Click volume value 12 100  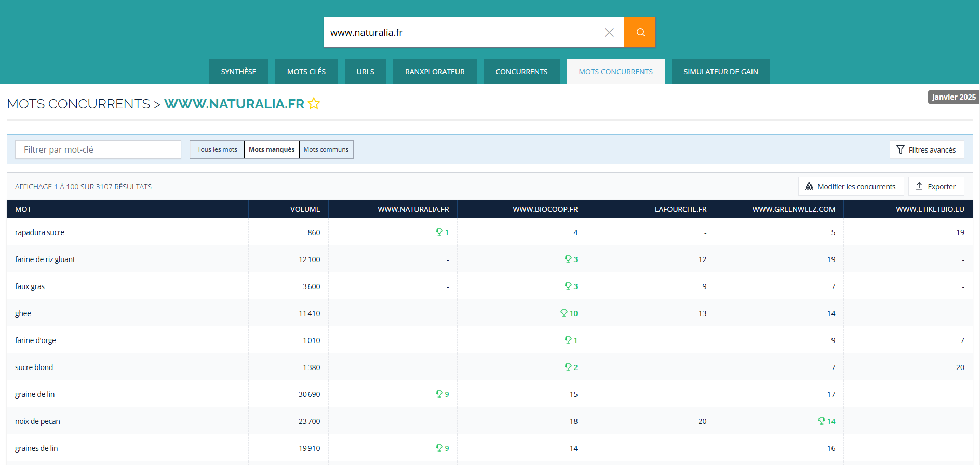pyautogui.click(x=309, y=259)
